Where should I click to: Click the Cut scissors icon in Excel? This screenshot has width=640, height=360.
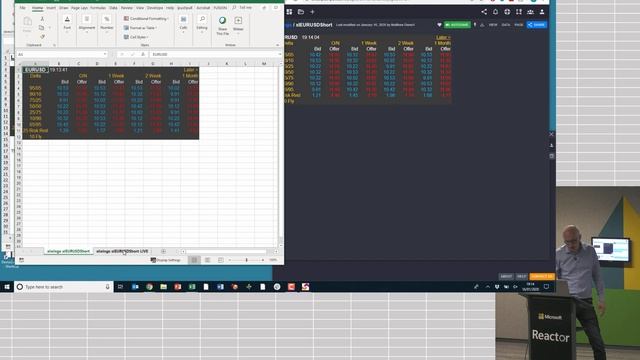click(x=42, y=19)
